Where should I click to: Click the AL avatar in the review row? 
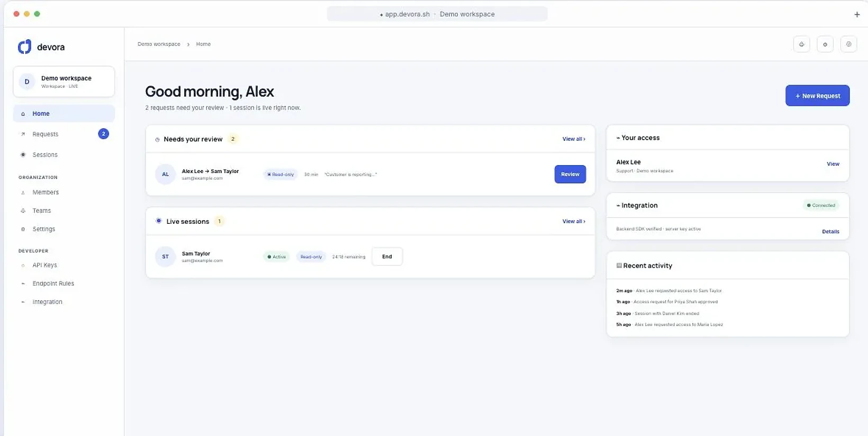coord(165,174)
